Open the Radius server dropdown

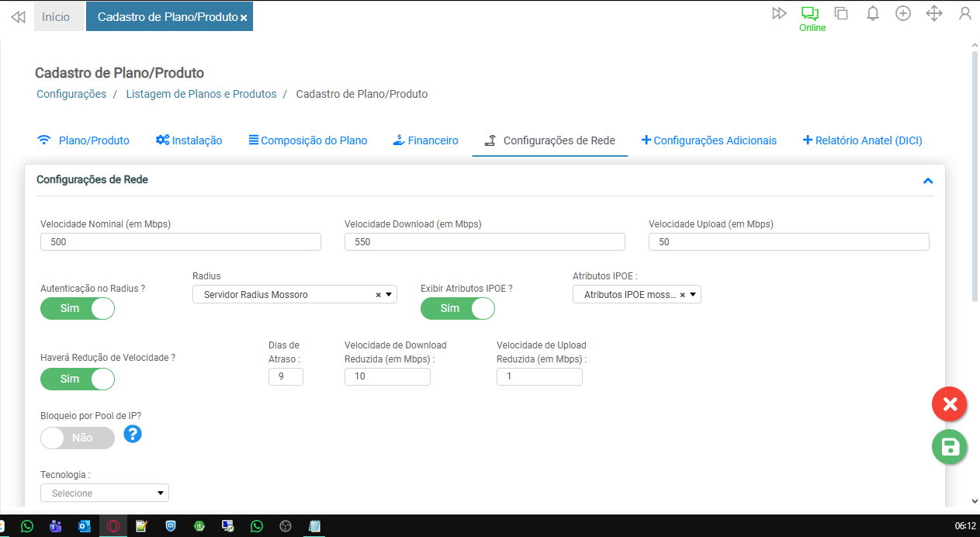click(294, 295)
